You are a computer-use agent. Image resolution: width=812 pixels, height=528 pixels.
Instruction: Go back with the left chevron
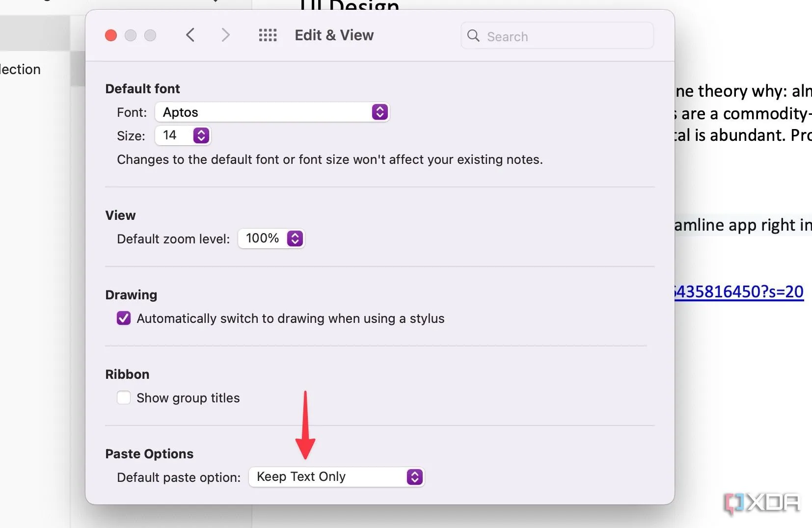point(190,35)
